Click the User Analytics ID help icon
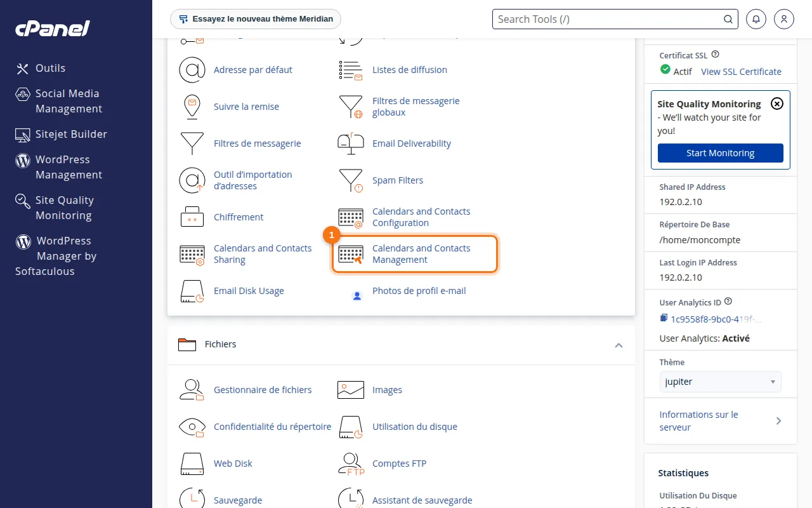 click(728, 302)
